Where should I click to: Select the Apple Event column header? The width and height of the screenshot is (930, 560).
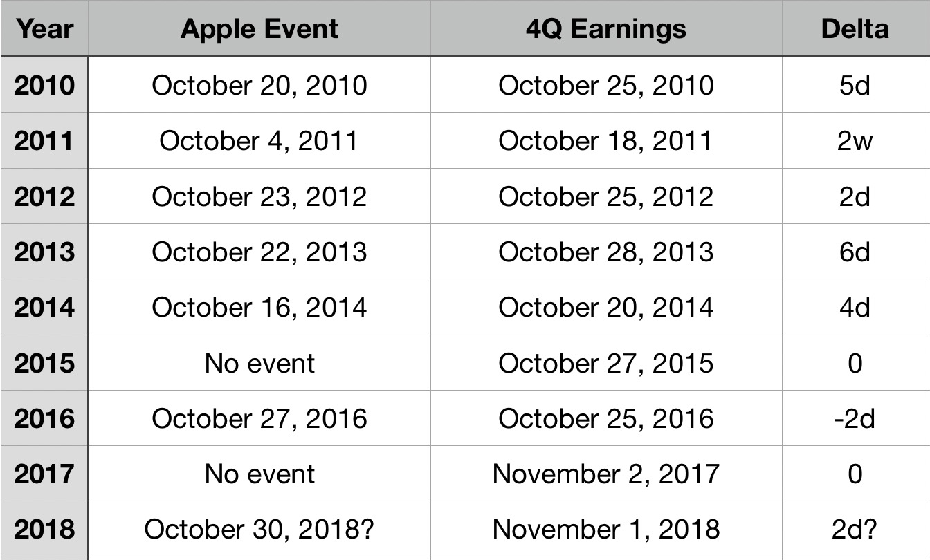coord(259,28)
